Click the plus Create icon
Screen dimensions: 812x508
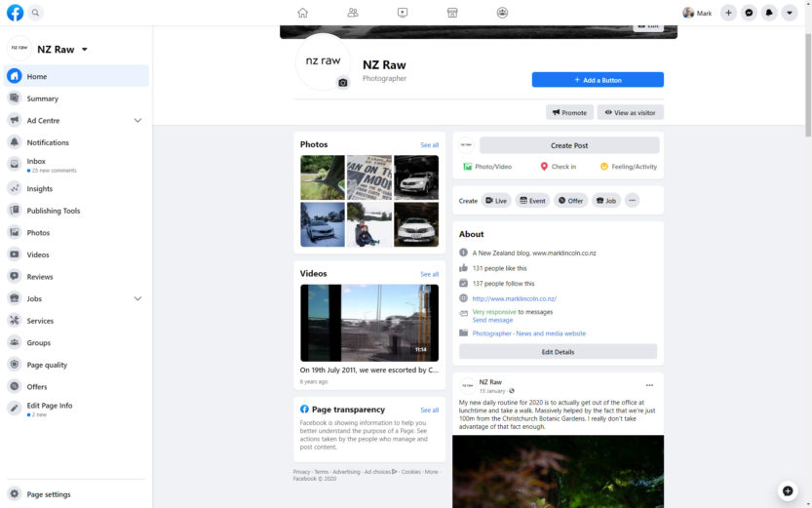[728, 13]
